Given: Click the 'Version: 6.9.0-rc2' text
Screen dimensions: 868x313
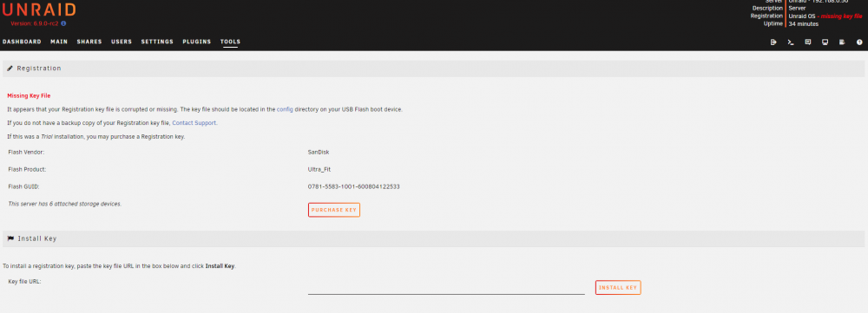Looking at the screenshot, I should tap(35, 23).
